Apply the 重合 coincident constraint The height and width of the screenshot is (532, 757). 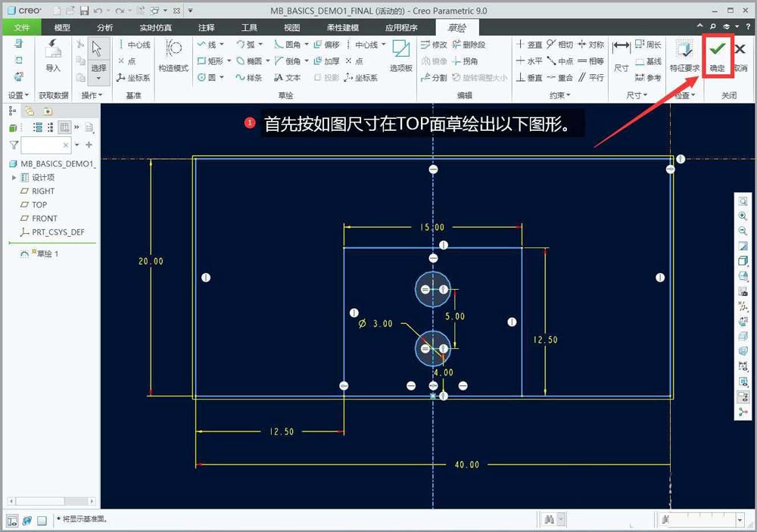pyautogui.click(x=560, y=77)
